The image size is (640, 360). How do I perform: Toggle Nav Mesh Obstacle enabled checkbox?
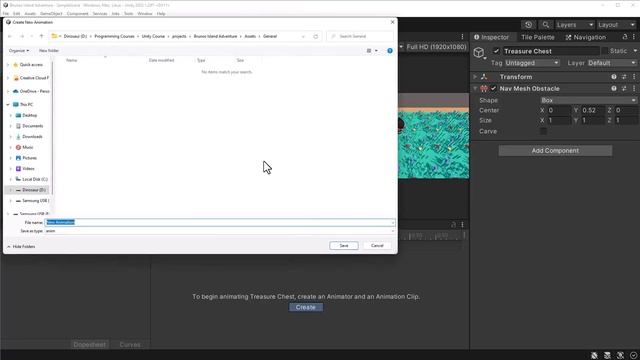[493, 89]
